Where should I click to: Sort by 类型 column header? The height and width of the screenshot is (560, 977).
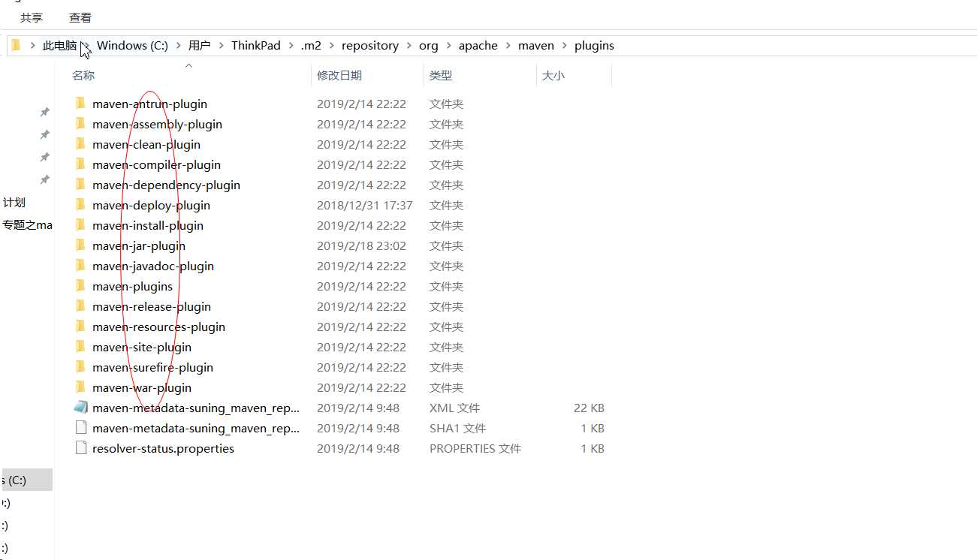click(441, 76)
